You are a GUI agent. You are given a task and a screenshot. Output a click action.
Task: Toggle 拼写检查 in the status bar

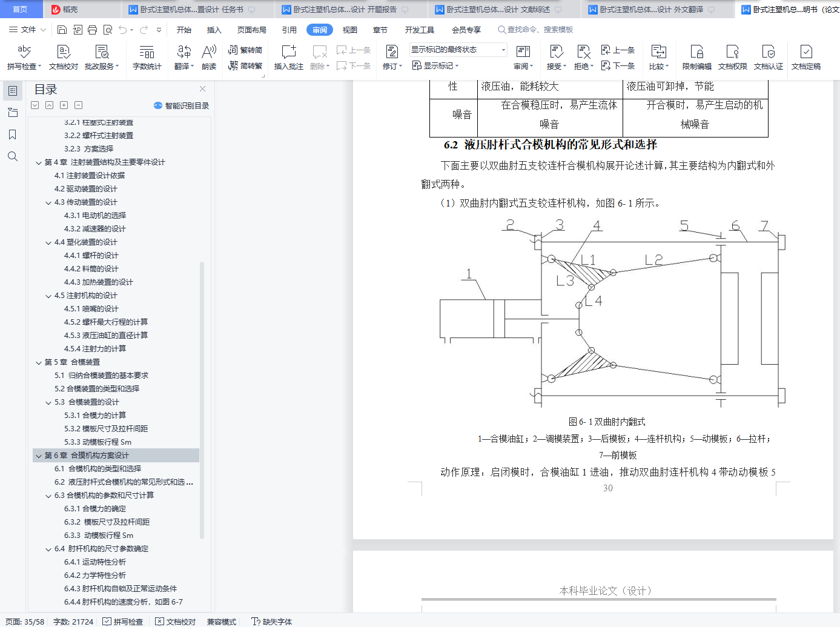tap(123, 622)
